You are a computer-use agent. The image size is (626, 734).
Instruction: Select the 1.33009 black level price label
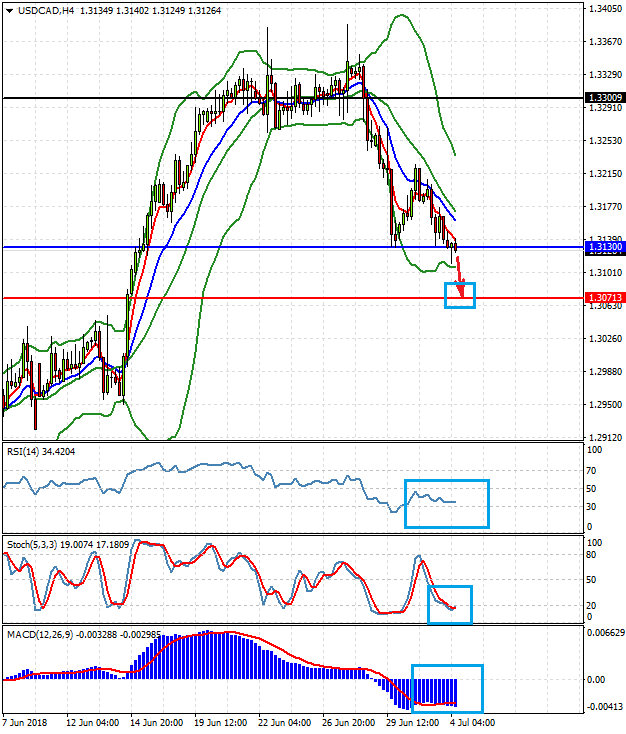[x=605, y=98]
